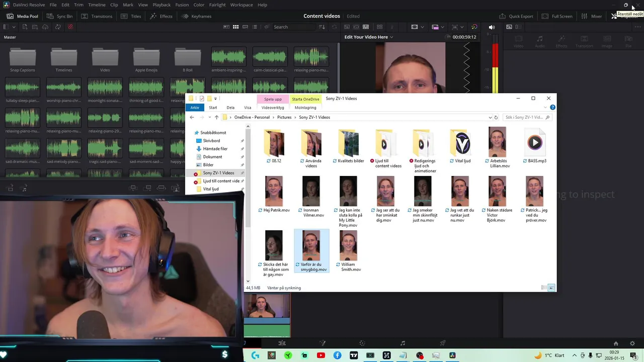
Task: Select Bilder in quick access
Action: pyautogui.click(x=208, y=165)
